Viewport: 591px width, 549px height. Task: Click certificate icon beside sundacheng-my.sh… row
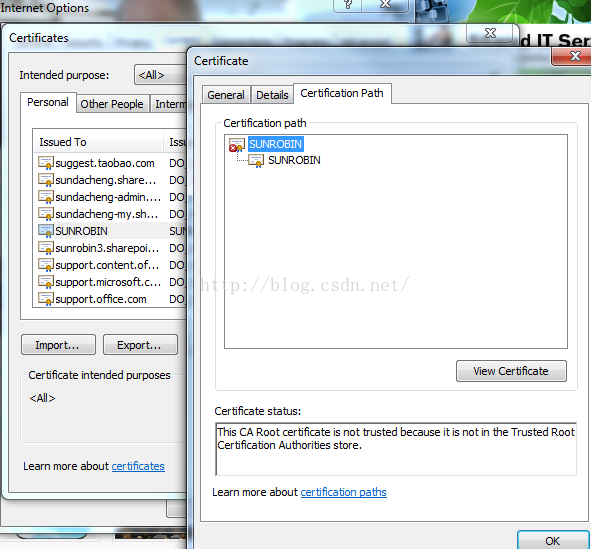coord(46,214)
